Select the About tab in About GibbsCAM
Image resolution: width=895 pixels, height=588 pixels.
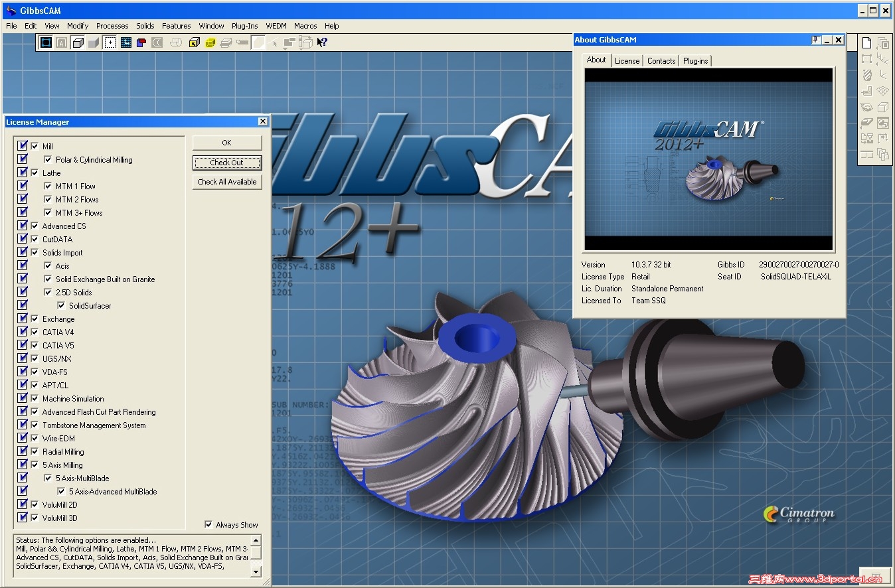tap(596, 60)
